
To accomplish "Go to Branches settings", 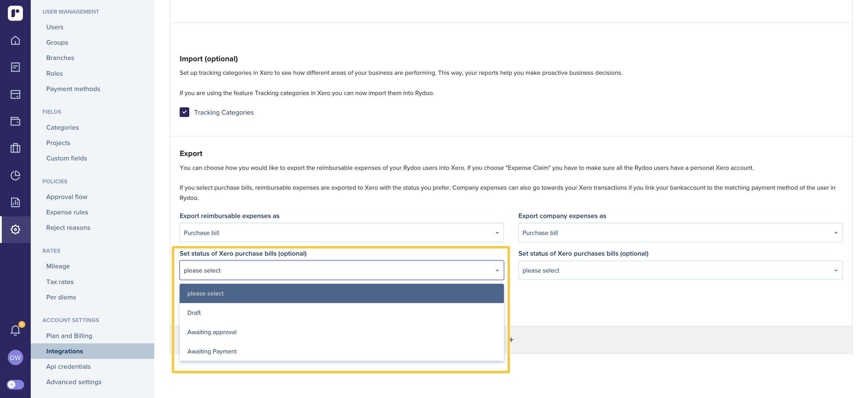I will 60,58.
